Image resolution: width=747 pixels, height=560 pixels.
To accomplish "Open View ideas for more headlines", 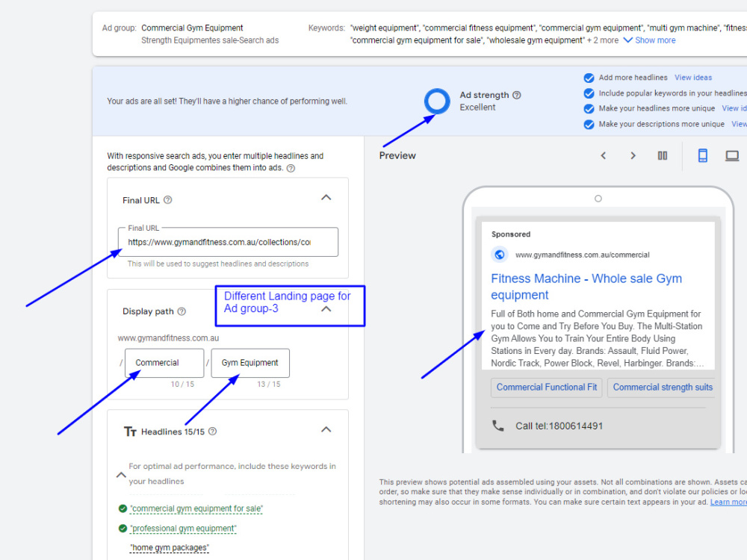I will pyautogui.click(x=693, y=78).
